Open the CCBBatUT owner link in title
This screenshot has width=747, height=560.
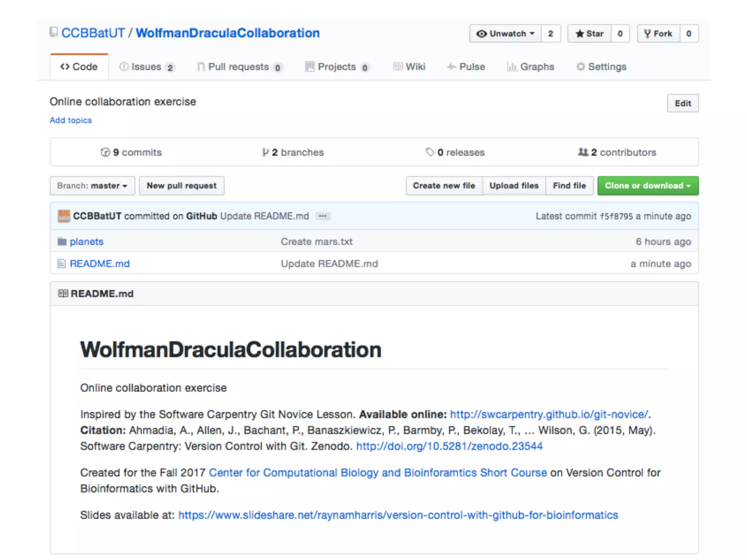tap(93, 33)
